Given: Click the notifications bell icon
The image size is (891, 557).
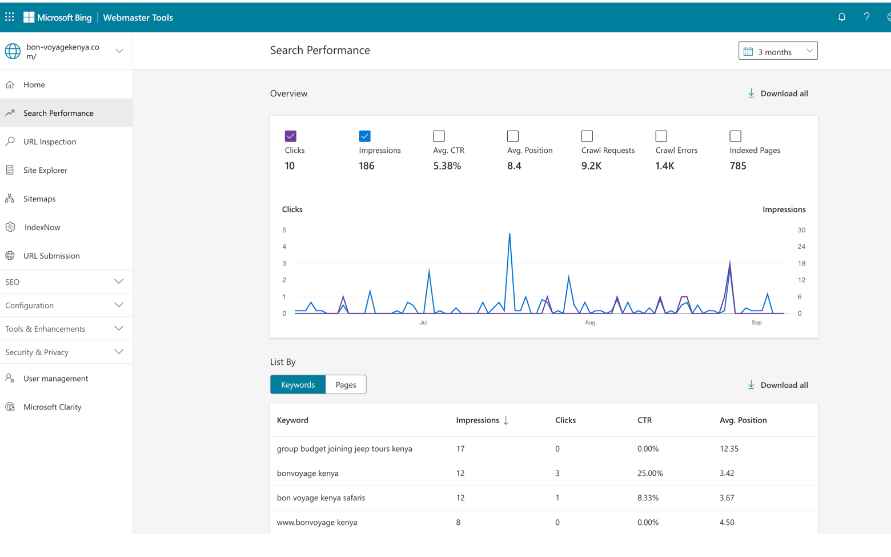Looking at the screenshot, I should point(841,17).
